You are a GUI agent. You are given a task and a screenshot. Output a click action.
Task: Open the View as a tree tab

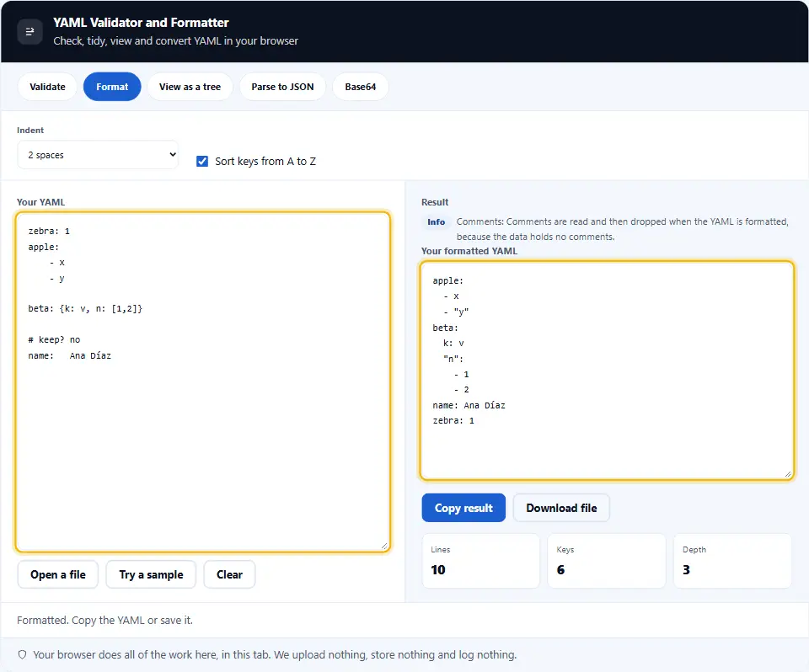190,87
